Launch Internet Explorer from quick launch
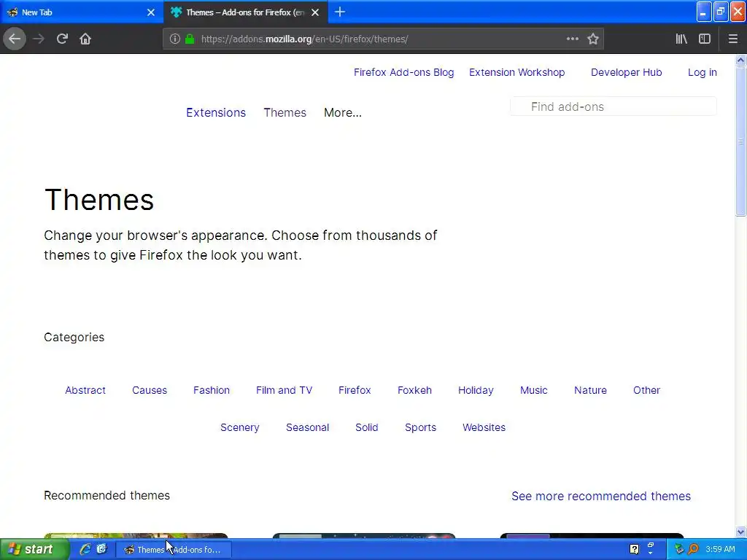Viewport: 747px width, 560px height. [85, 549]
